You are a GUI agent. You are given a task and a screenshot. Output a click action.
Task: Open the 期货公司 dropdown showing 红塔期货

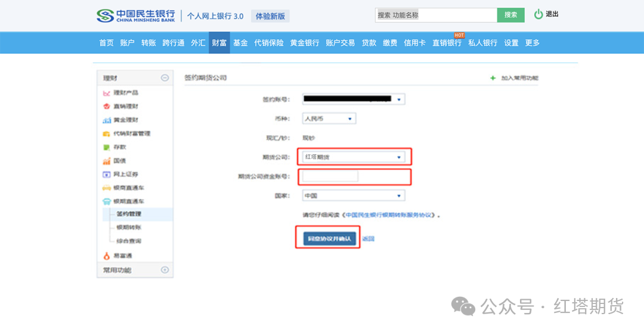click(354, 157)
